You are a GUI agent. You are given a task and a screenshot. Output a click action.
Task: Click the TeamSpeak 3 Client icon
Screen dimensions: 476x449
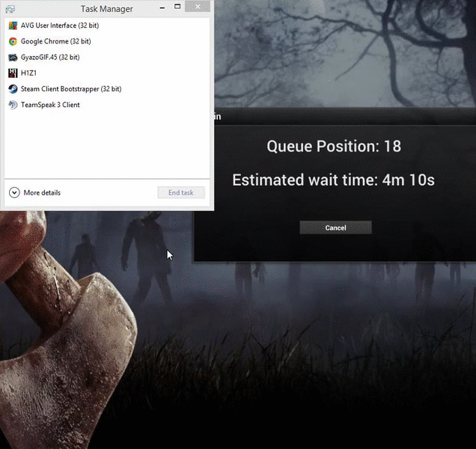pos(13,105)
